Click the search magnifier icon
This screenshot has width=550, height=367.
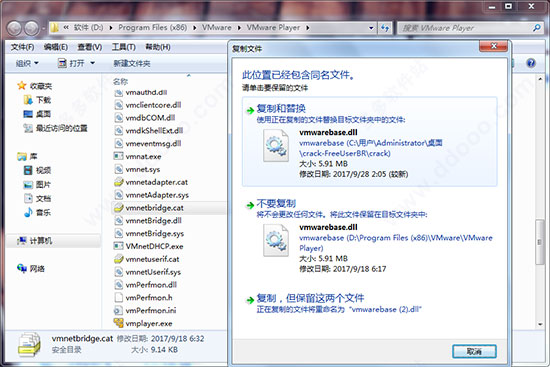536,28
